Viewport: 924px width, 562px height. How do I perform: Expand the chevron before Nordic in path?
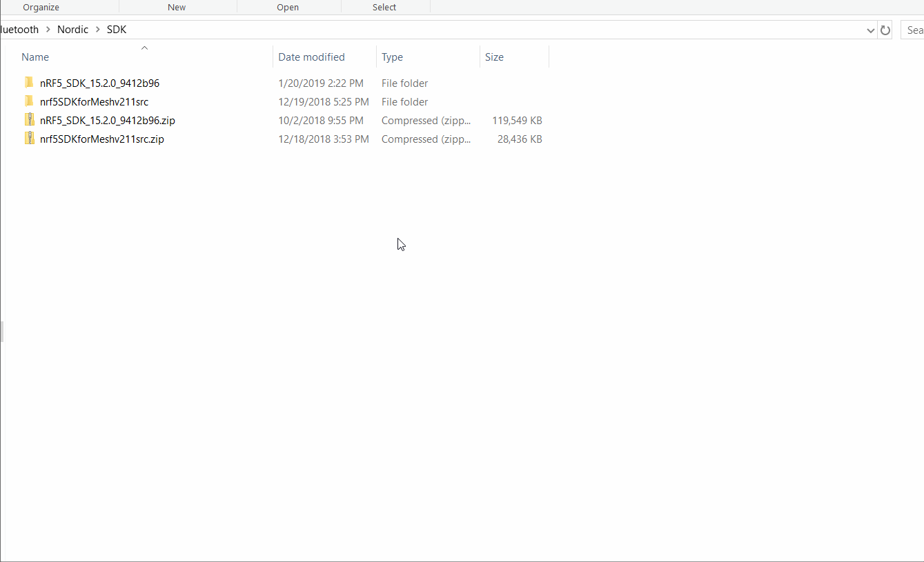(48, 30)
